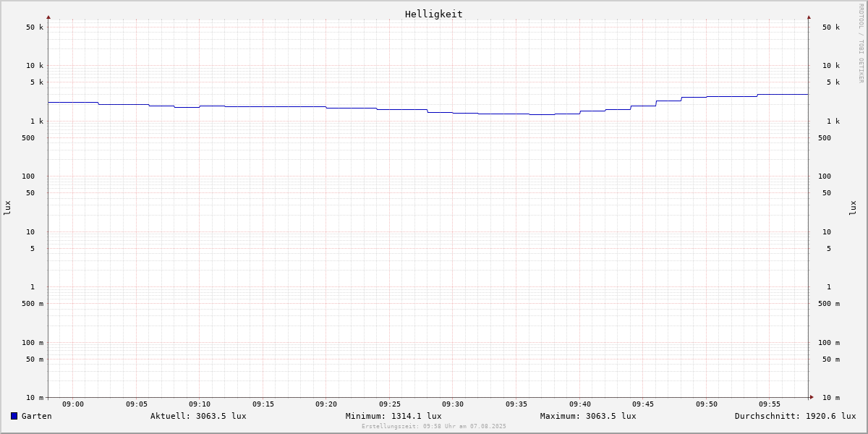Click the red arrow at time axis end
This screenshot has height=434, width=868.
click(x=812, y=397)
